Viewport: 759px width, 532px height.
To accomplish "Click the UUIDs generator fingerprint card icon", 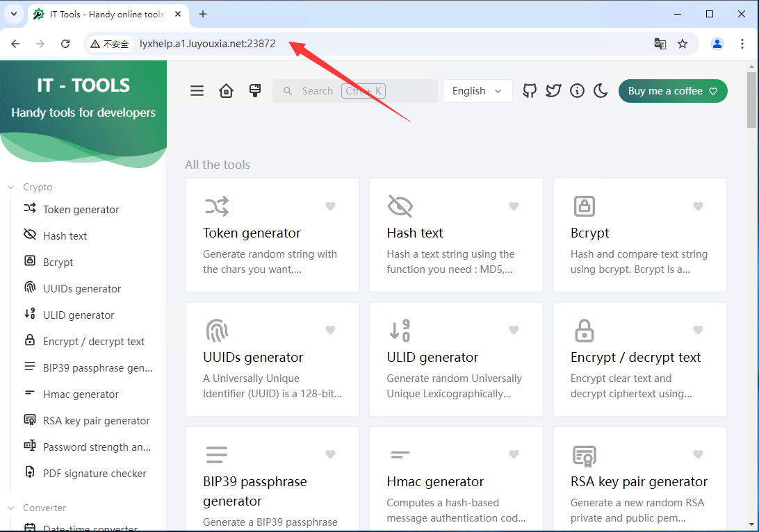I will 216,331.
